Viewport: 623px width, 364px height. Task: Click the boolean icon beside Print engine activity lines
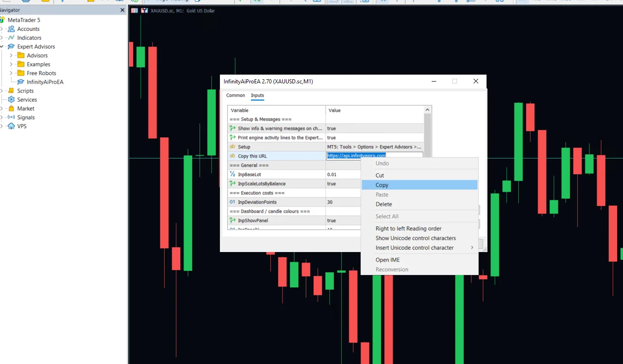click(x=232, y=138)
